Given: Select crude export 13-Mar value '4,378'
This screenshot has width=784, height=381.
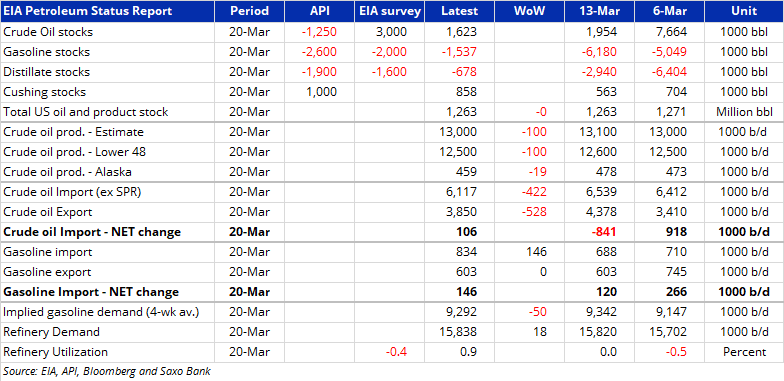Looking at the screenshot, I should tap(602, 212).
